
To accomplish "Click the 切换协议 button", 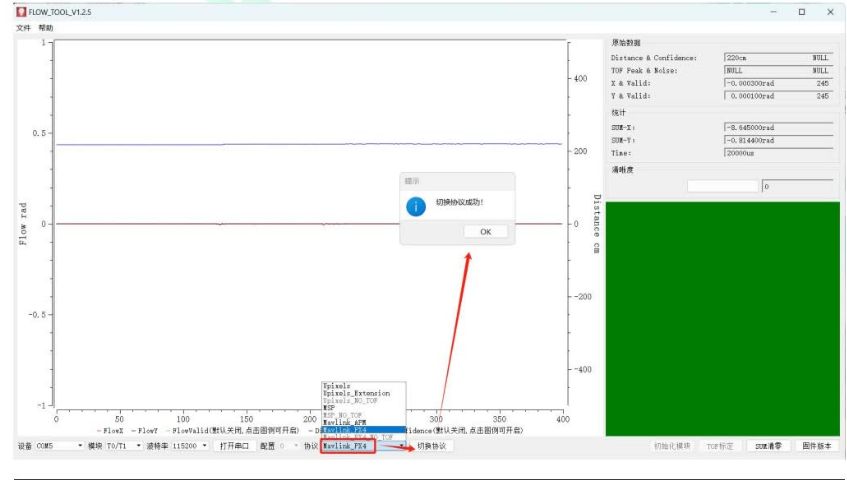I will (432, 446).
